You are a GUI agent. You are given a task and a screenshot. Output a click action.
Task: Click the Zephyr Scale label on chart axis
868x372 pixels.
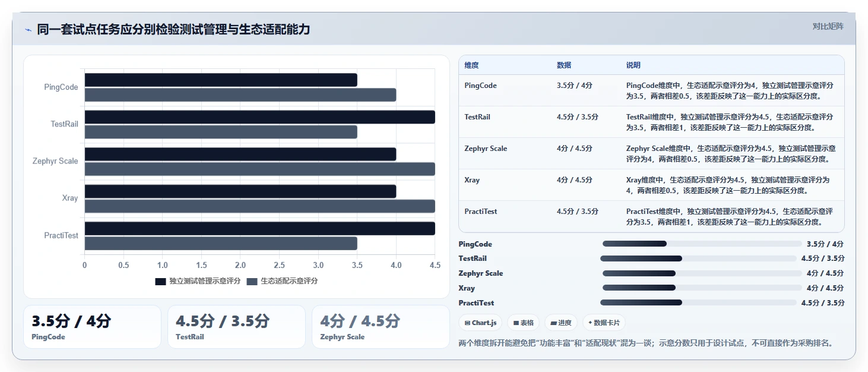point(55,161)
